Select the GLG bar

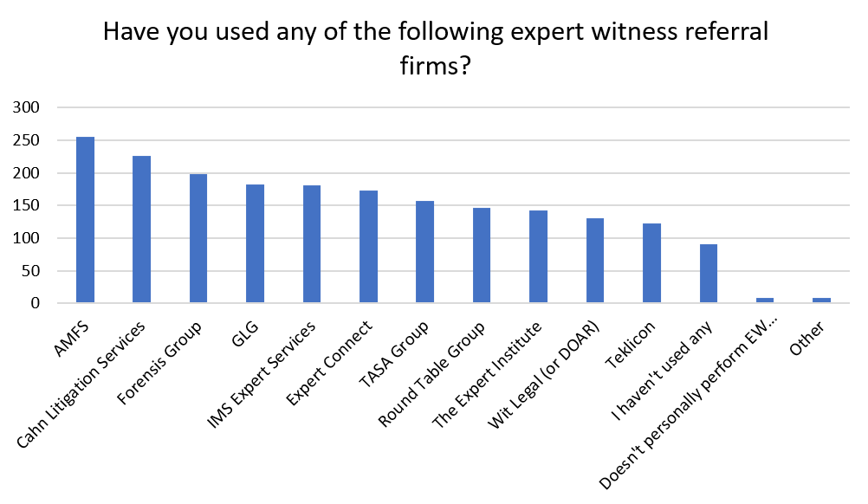pos(255,243)
